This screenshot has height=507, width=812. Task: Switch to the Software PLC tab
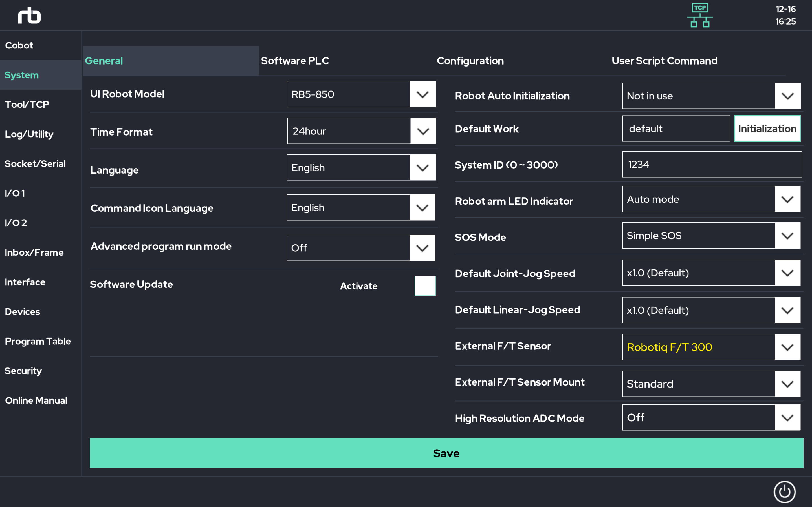point(295,61)
